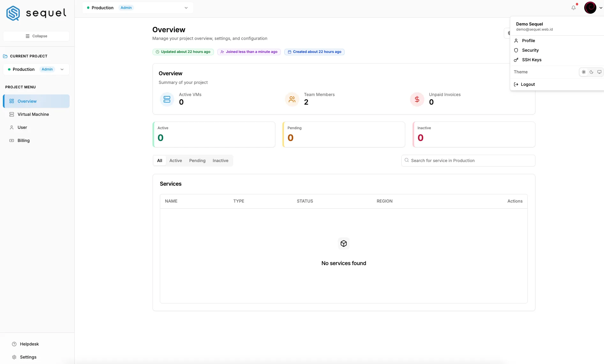Click the Sequel logo icon

[13, 13]
